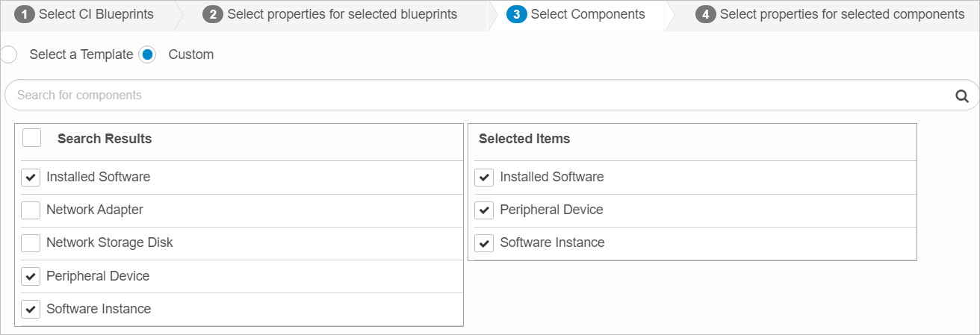Click step 3 number badge
Screen dimensions: 980x335
tap(516, 14)
